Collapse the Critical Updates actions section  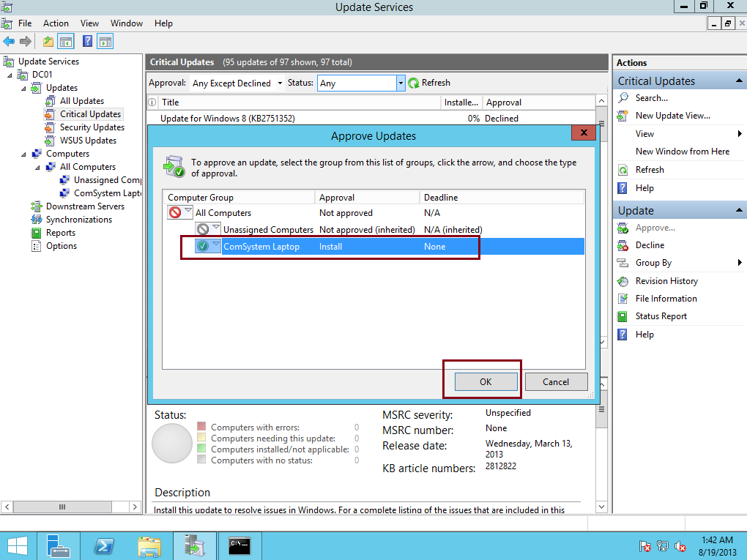tap(739, 81)
